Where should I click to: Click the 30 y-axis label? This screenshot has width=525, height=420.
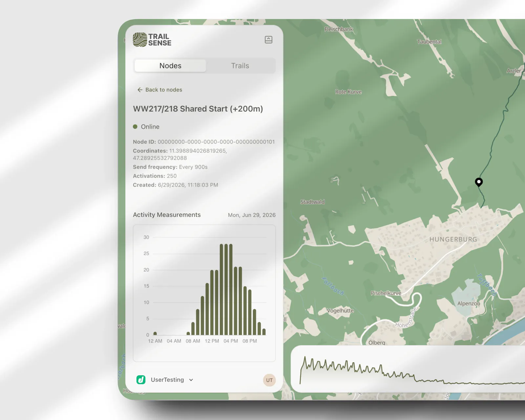click(146, 237)
